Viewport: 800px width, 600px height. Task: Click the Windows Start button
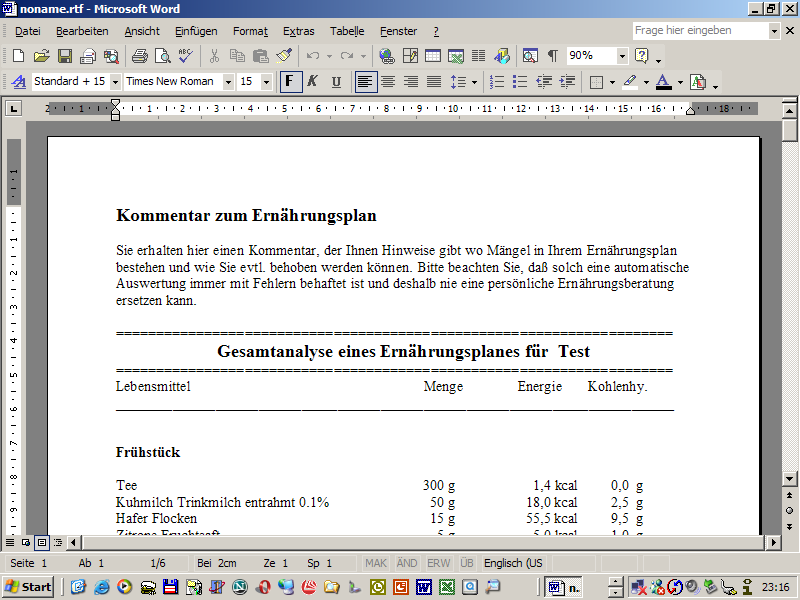click(28, 587)
